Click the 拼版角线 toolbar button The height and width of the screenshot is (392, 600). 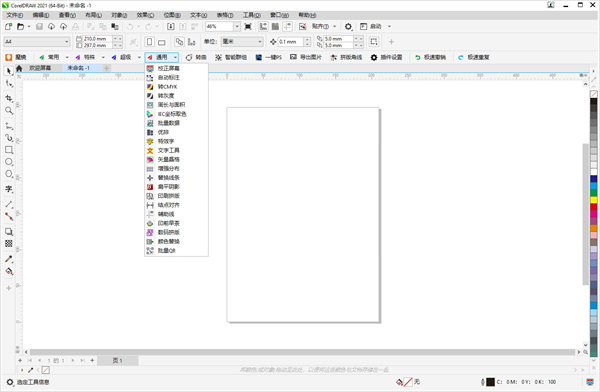[x=346, y=57]
